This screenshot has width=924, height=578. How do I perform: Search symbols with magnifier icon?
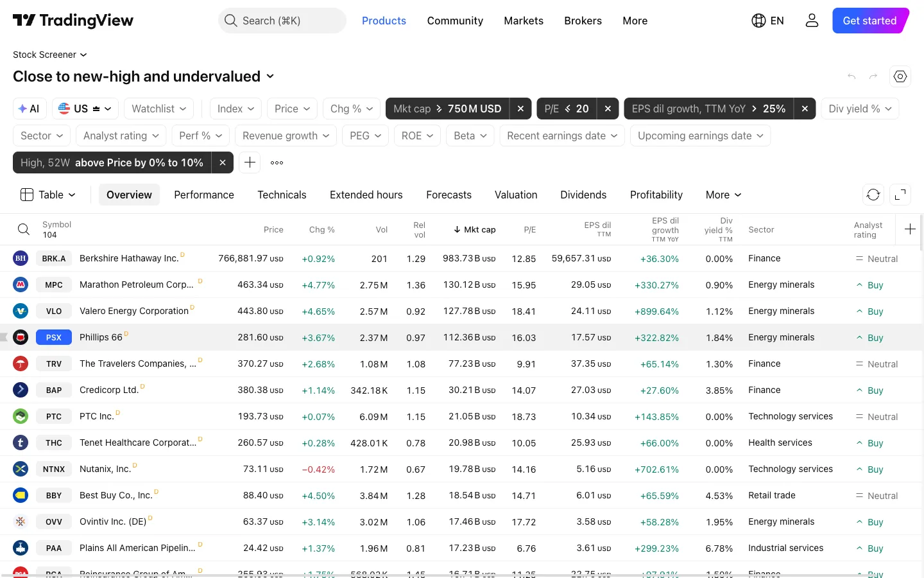23,229
